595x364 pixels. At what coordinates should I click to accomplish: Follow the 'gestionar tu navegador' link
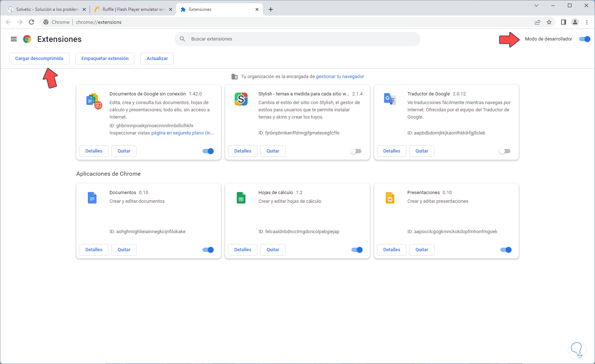point(340,77)
